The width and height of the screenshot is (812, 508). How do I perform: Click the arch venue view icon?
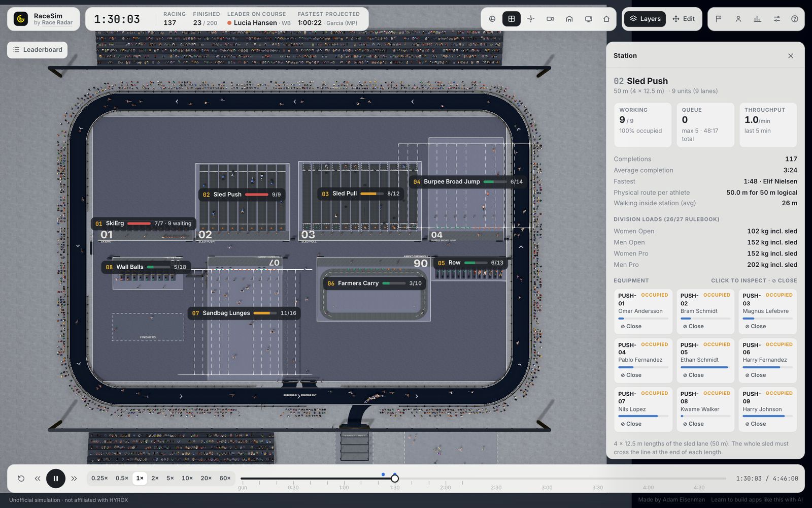point(569,19)
